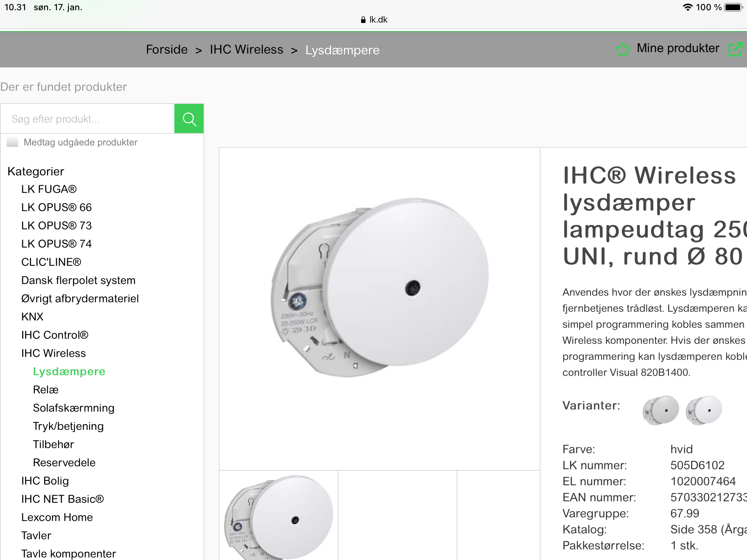
Task: Open the Tryk/betjening subcategory
Action: point(68,426)
